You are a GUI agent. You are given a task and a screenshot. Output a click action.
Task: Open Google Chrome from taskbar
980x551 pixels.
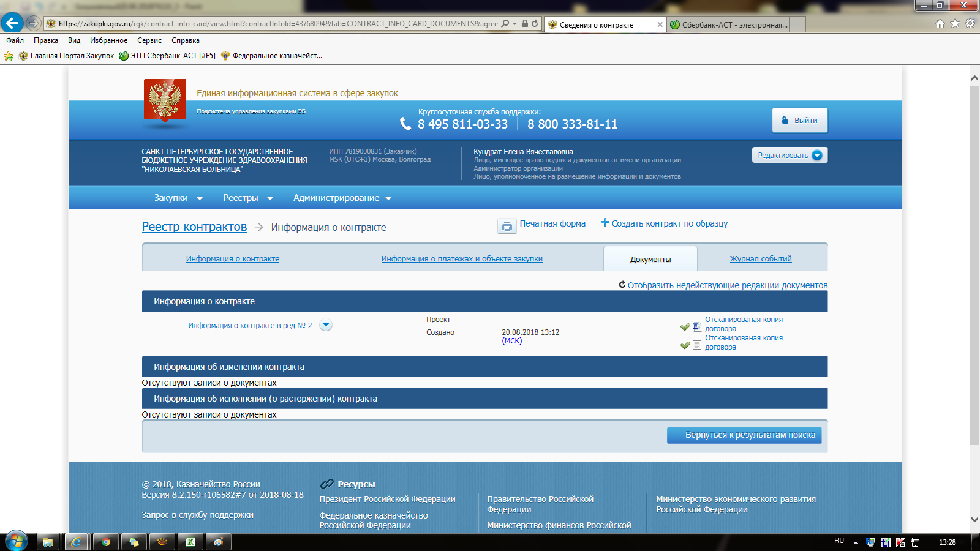tap(105, 542)
